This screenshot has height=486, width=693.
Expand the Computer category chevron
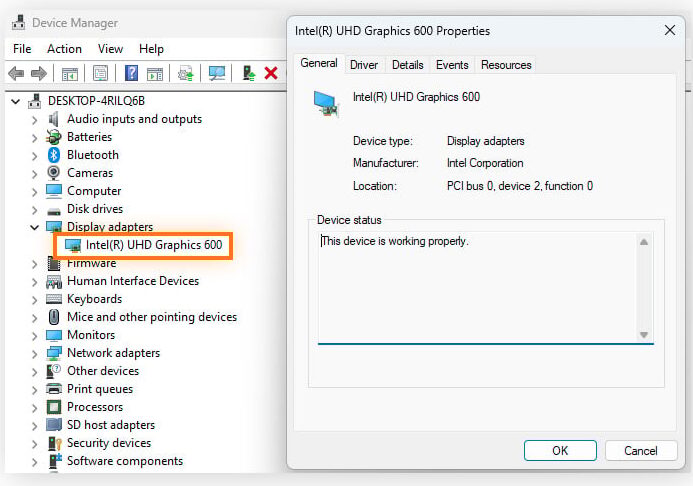point(34,192)
